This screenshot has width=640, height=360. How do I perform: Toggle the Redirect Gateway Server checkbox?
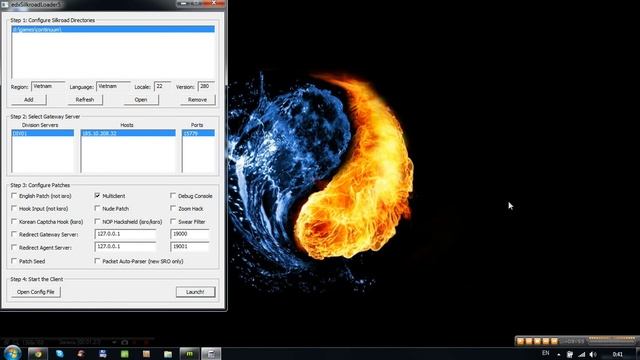coord(14,235)
